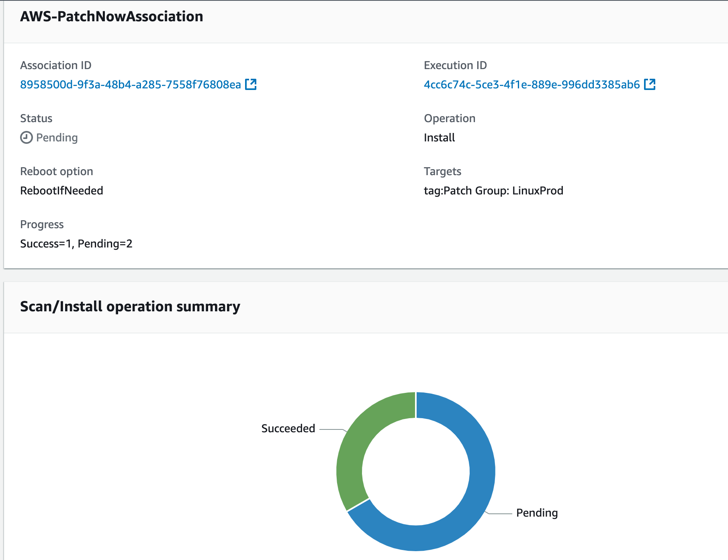Click the external link icon beside Execution ID

pos(650,84)
